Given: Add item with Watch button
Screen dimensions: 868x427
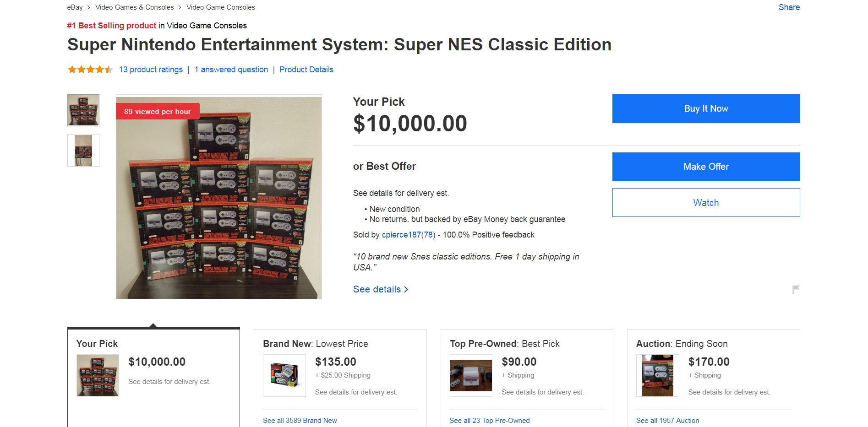Looking at the screenshot, I should (706, 203).
